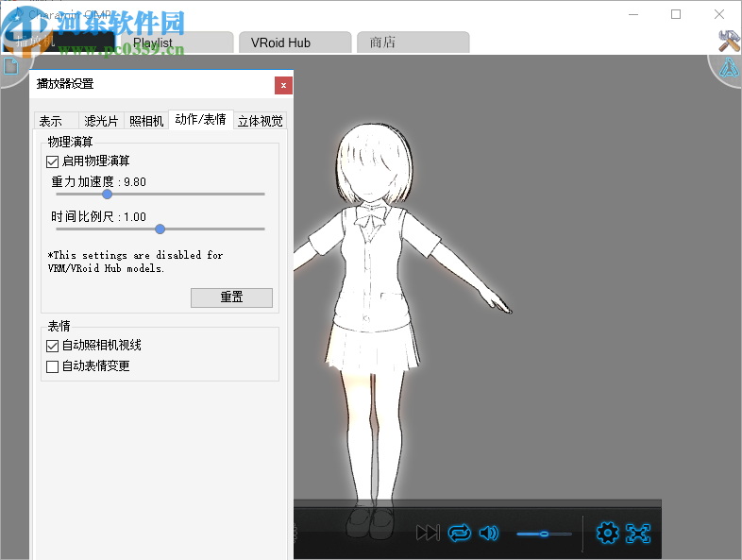Image resolution: width=742 pixels, height=560 pixels.
Task: Uncheck 自动照相机视线
Action: 53,346
